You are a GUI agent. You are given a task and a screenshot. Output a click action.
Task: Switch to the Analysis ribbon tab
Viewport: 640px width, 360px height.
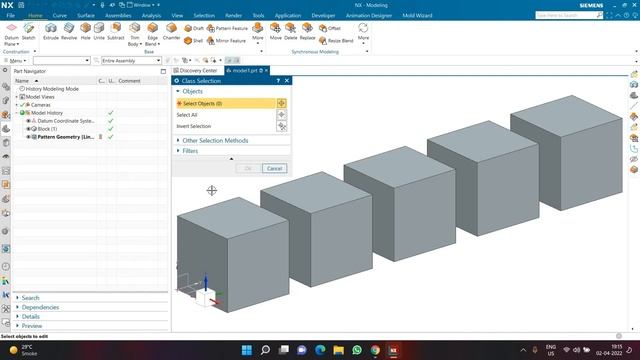pos(151,16)
